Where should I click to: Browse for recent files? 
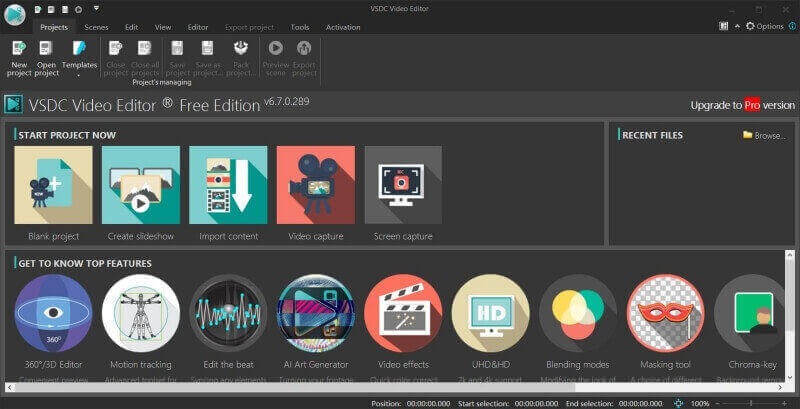[x=764, y=136]
